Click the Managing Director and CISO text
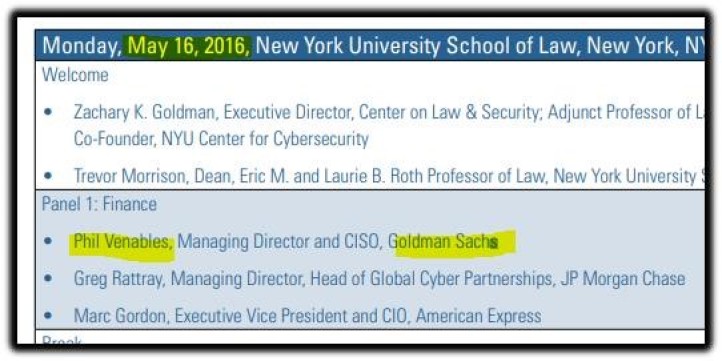The width and height of the screenshot is (722, 361). 278,242
